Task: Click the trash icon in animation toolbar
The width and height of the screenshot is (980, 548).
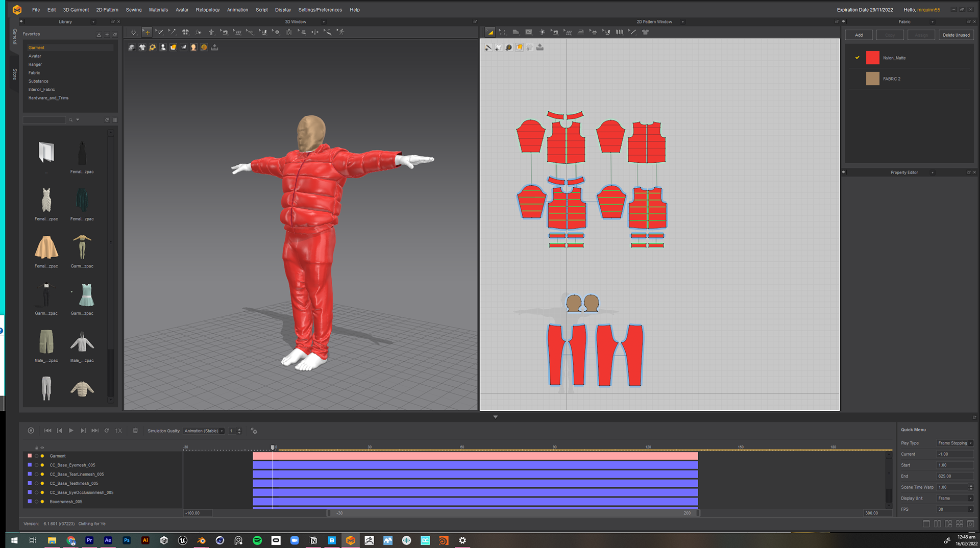Action: pyautogui.click(x=135, y=431)
